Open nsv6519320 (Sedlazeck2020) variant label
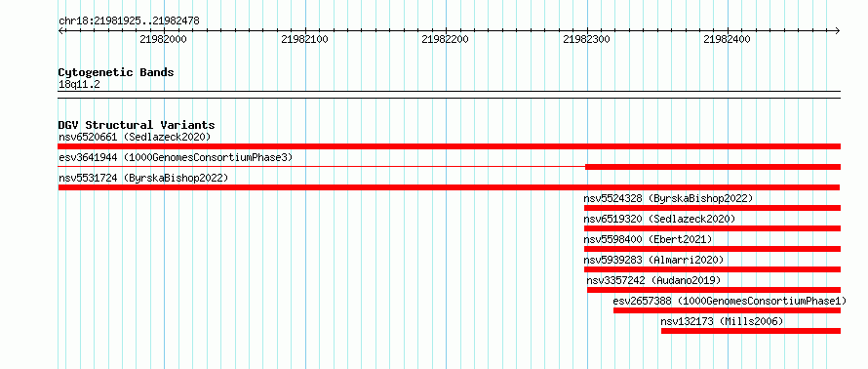 click(659, 219)
